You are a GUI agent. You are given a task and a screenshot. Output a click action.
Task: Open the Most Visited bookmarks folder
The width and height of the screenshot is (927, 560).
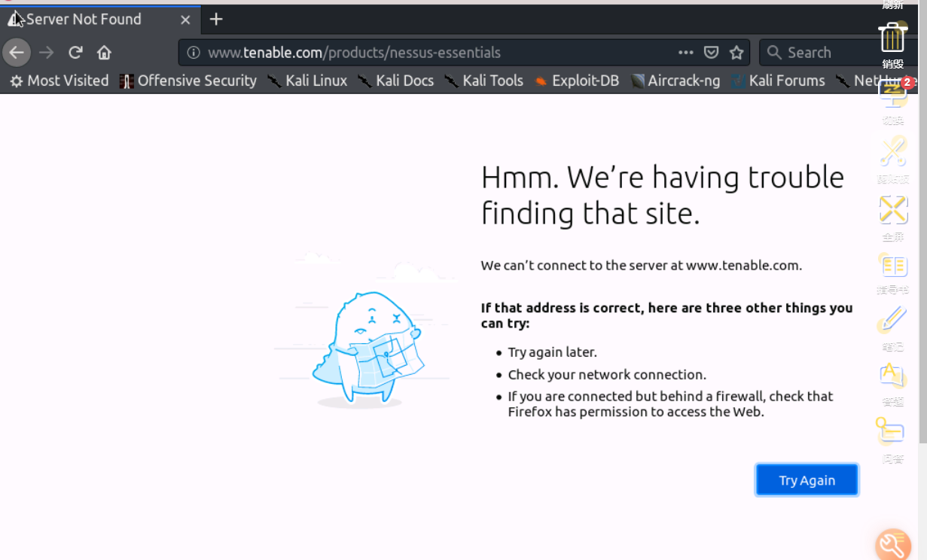click(59, 81)
